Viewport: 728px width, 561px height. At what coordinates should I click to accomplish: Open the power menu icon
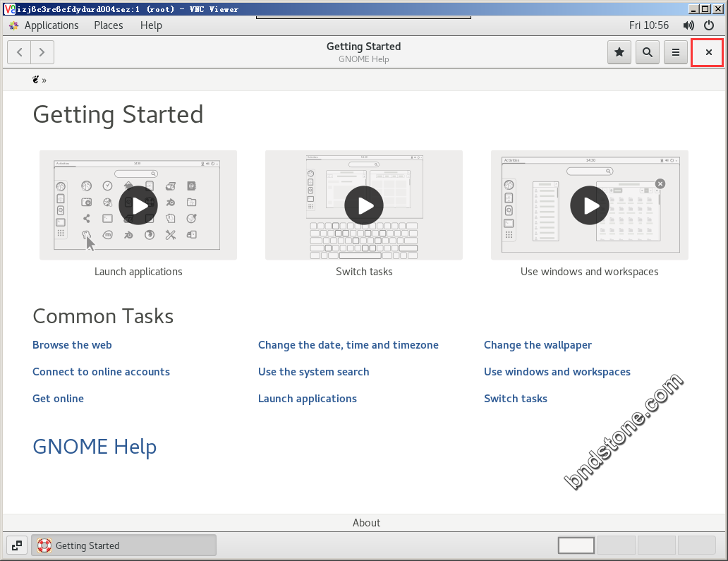click(x=709, y=25)
